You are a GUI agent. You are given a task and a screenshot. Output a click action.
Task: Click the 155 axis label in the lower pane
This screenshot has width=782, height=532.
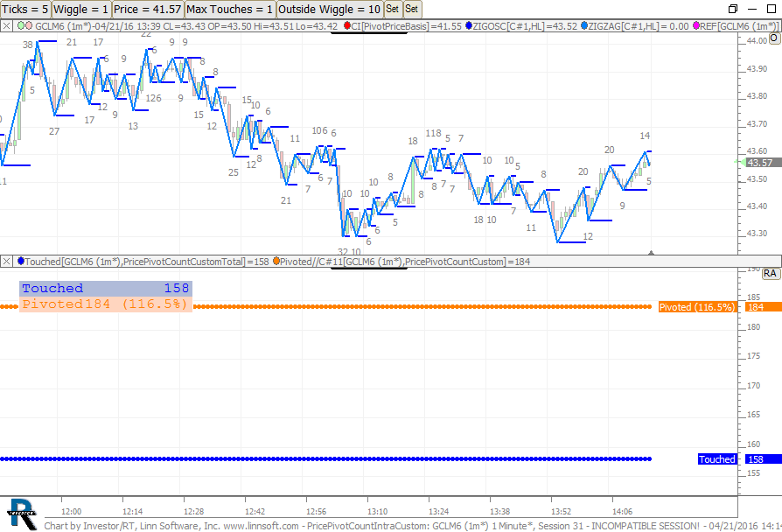[x=754, y=473]
